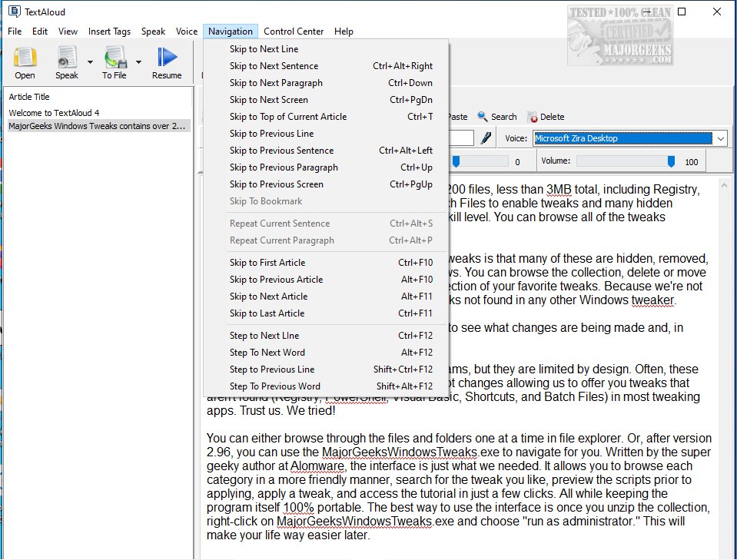Choose Skip to Last Article
737x560 pixels.
[x=326, y=313]
